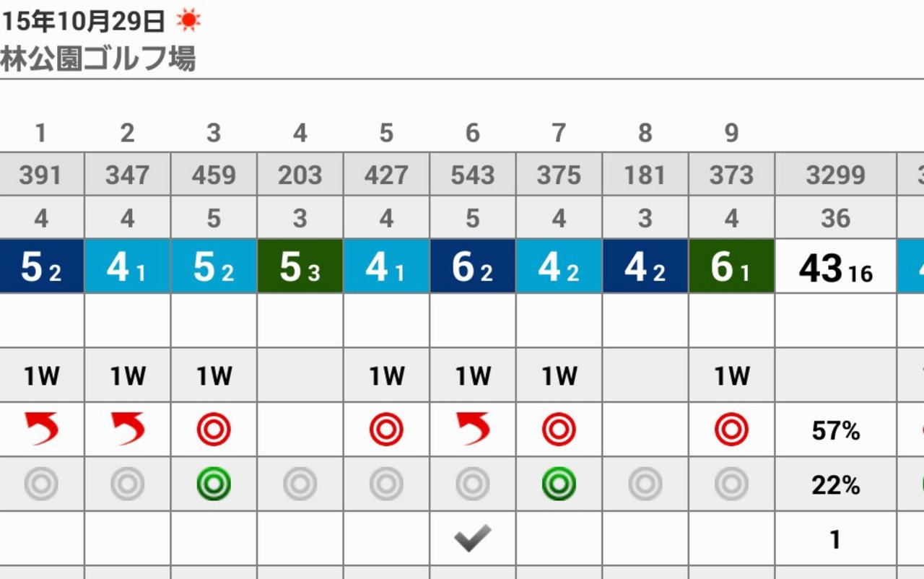
Task: Click the hole 6 checkmark
Action: click(473, 539)
